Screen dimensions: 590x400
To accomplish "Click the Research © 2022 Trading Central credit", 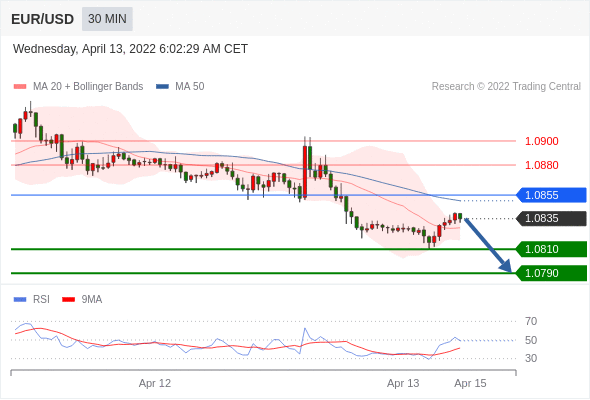I will point(506,87).
